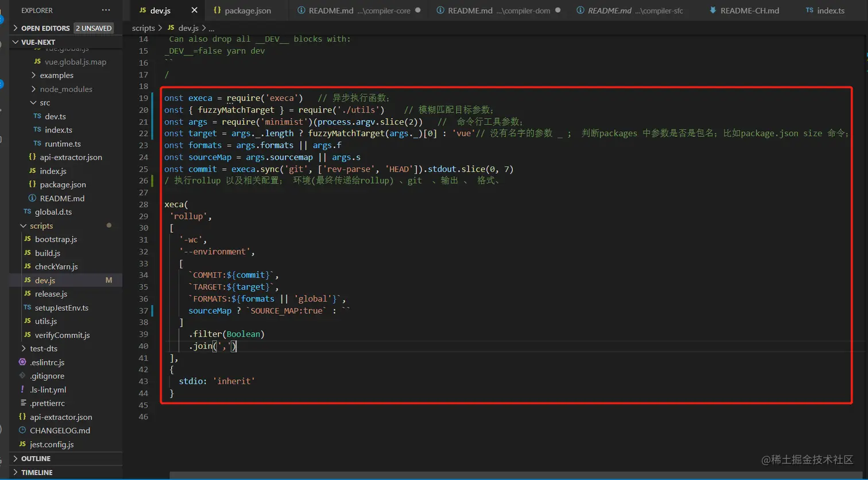This screenshot has height=480, width=868.
Task: Click the ESLint icon beside .eslintrc.js
Action: click(x=22, y=362)
